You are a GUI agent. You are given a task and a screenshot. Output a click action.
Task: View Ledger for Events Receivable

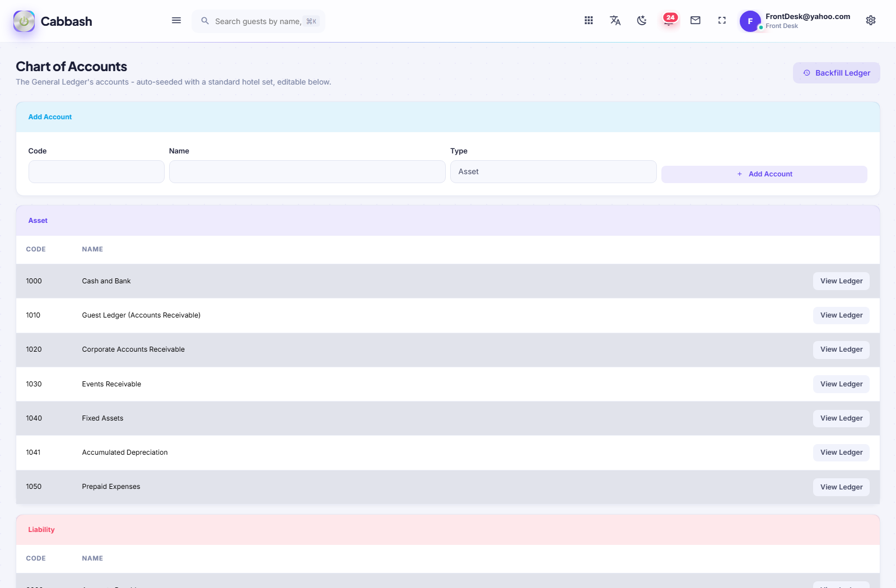point(841,384)
